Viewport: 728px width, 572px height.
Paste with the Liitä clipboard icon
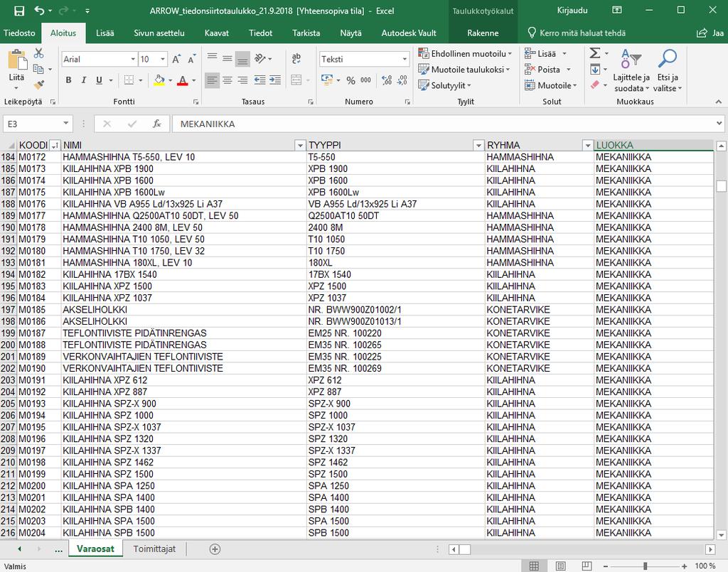click(17, 60)
